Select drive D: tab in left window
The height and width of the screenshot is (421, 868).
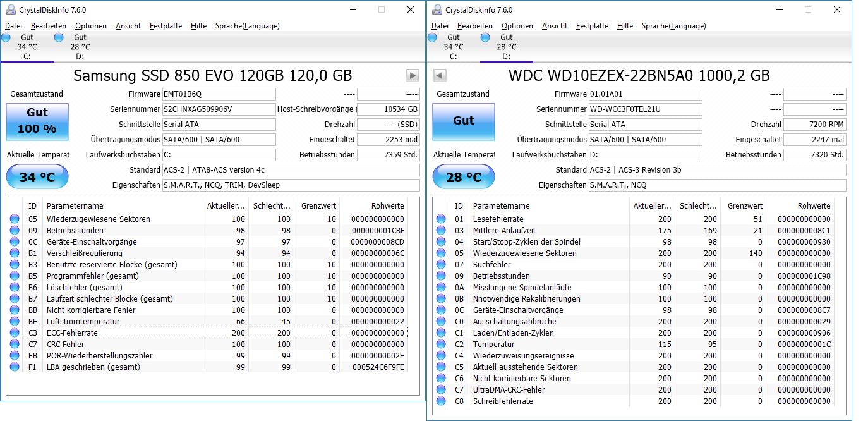pos(80,47)
